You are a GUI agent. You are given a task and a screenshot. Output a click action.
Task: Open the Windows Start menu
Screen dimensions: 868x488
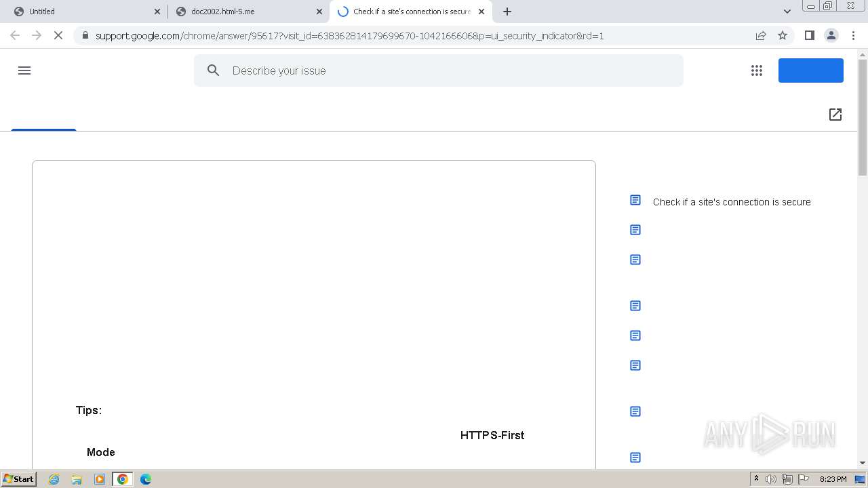point(19,479)
